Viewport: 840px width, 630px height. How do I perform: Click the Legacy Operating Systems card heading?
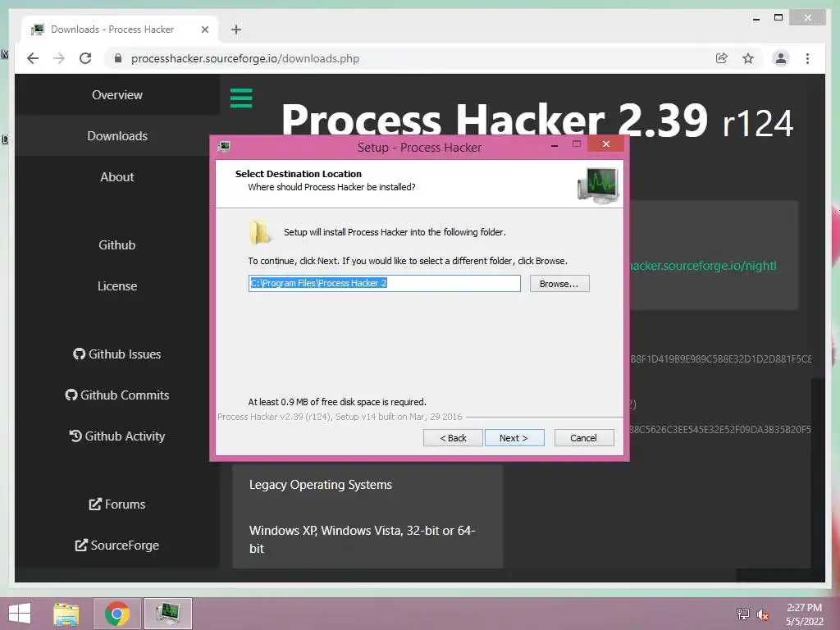coord(321,485)
